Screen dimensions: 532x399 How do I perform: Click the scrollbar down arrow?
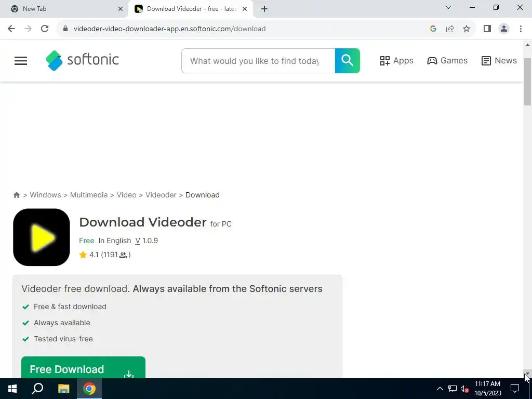(x=527, y=374)
